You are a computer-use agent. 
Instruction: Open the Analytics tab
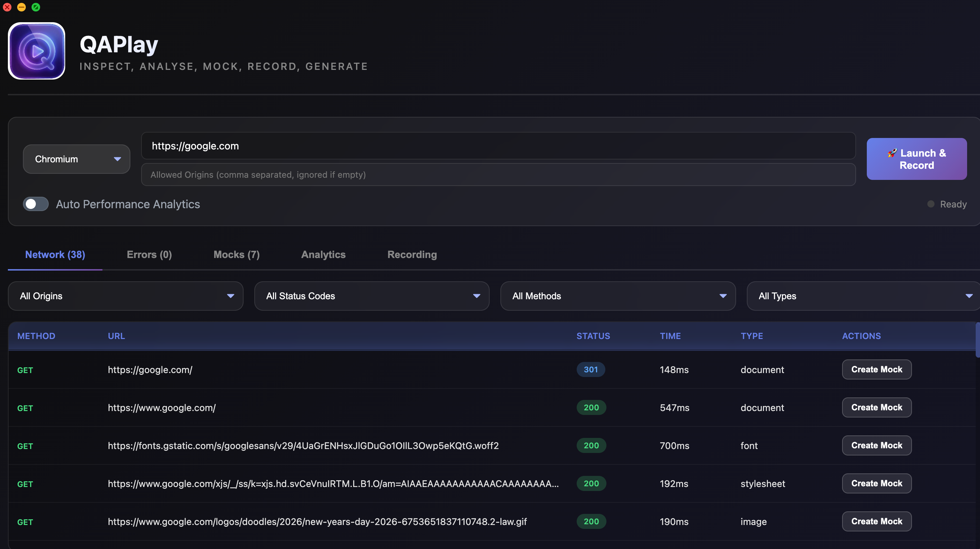point(323,254)
